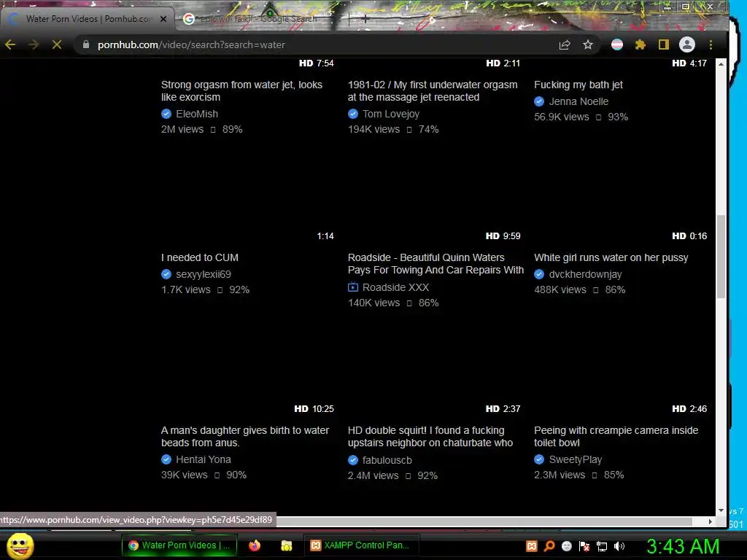Open Tom Lovejoy uploader profile
Image resolution: width=747 pixels, height=560 pixels.
(391, 114)
